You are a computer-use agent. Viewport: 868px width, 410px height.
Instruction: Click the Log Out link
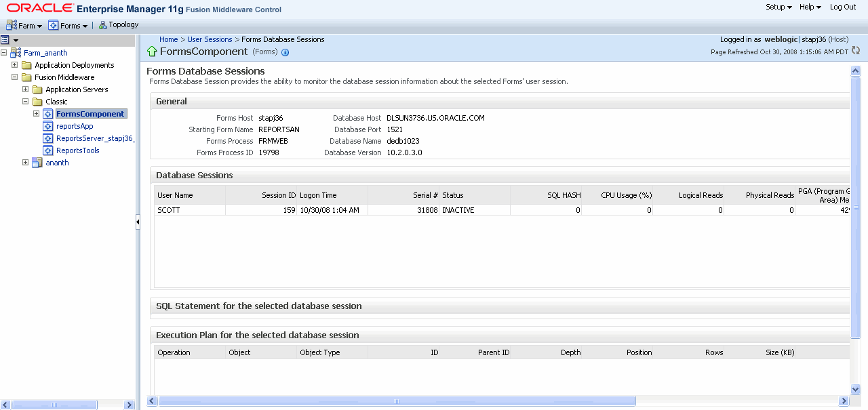point(842,7)
